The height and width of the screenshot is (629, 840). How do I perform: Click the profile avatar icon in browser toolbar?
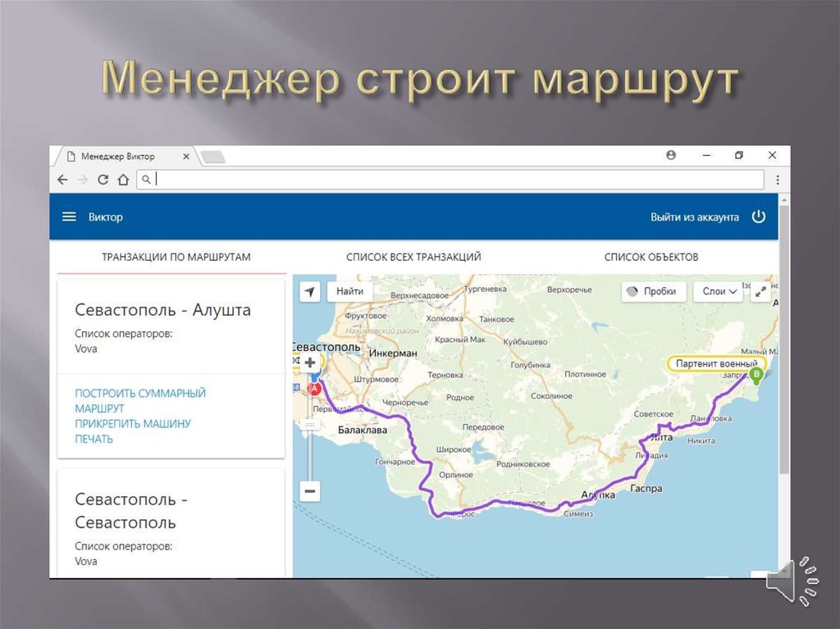[x=672, y=155]
